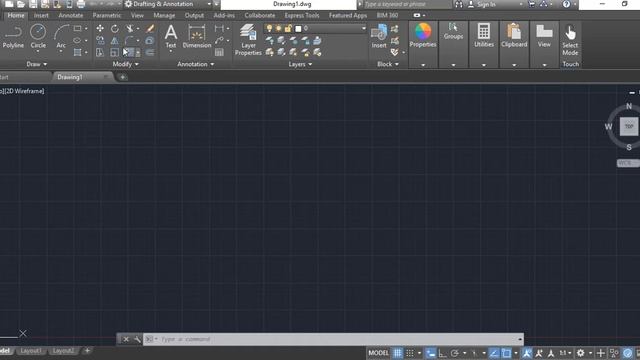640x360 pixels.
Task: Select the Hatch tool
Action: (x=77, y=52)
